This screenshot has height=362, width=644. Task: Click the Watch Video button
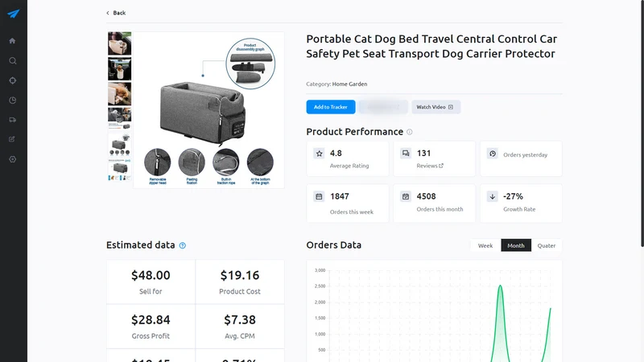436,107
